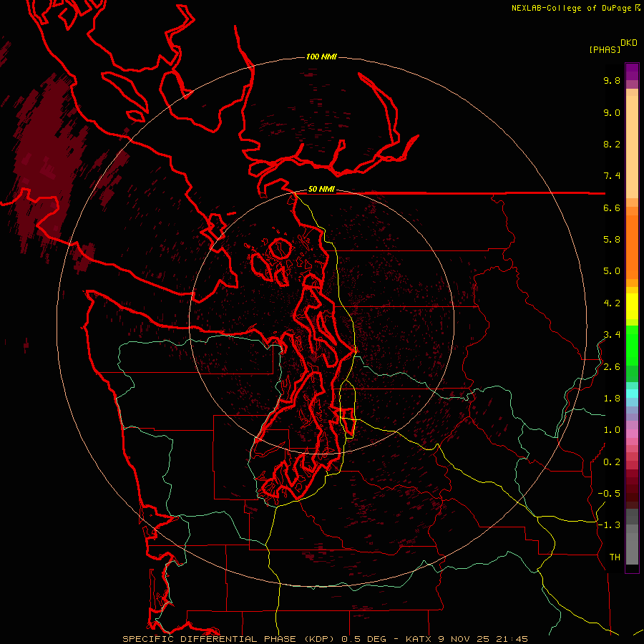The height and width of the screenshot is (644, 644).
Task: Pick the gray TH segment of color scale
Action: 632,549
